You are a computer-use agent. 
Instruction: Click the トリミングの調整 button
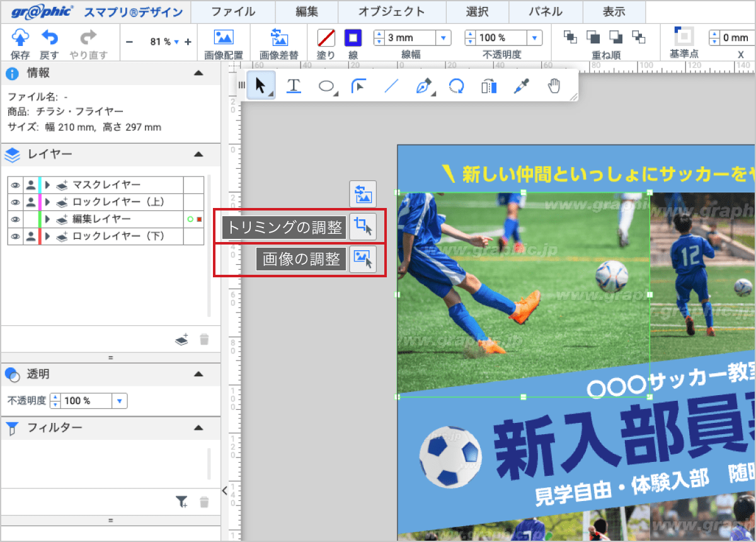363,227
